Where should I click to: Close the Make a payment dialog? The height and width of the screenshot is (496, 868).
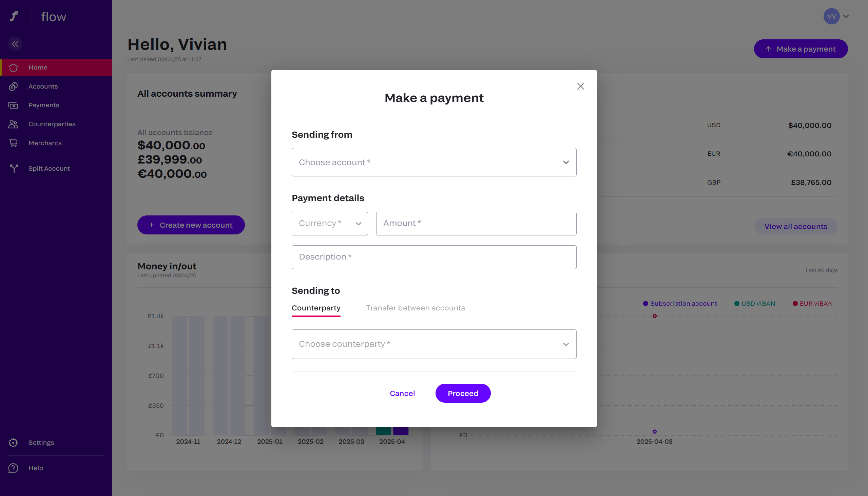pos(580,86)
